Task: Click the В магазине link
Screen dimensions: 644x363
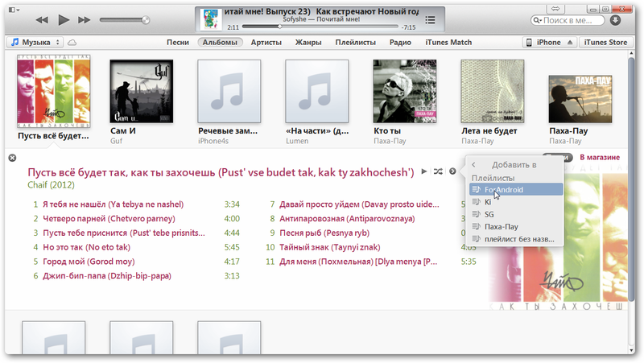Action: coord(600,157)
